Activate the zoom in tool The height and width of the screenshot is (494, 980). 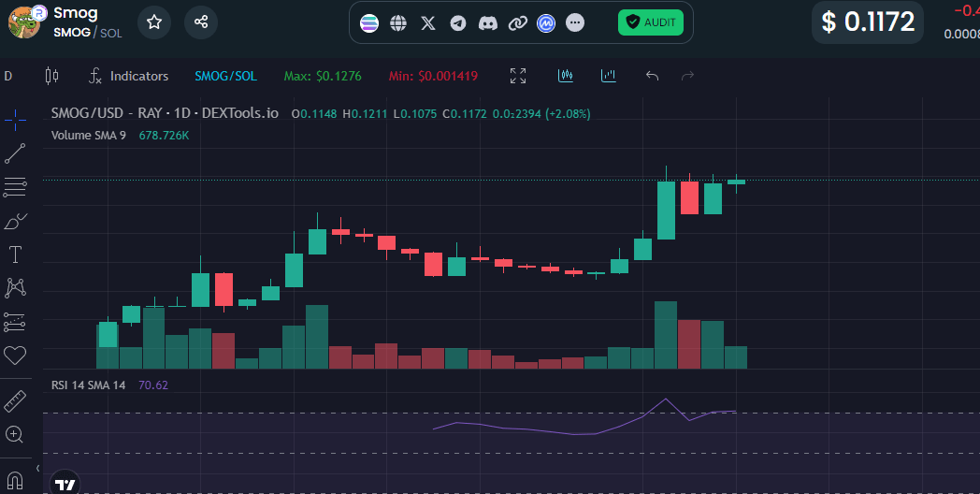(x=15, y=435)
